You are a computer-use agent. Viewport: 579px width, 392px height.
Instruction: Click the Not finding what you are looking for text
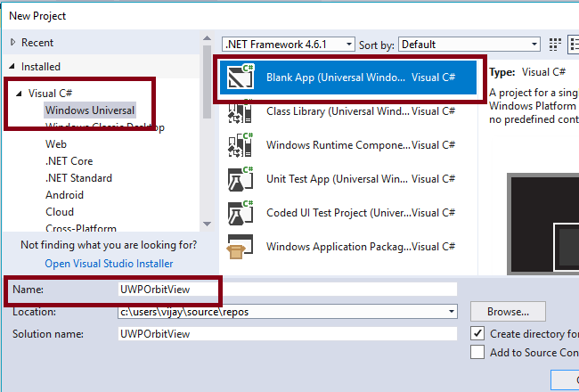109,245
